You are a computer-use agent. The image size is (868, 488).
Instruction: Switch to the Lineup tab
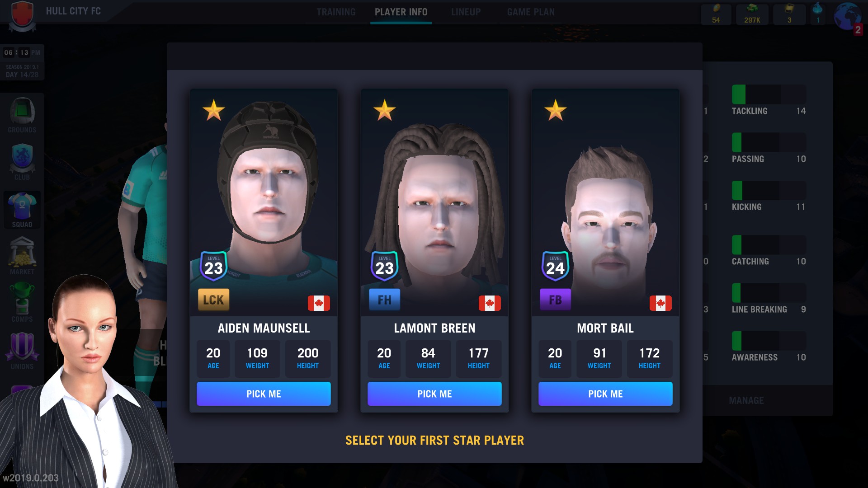(466, 12)
